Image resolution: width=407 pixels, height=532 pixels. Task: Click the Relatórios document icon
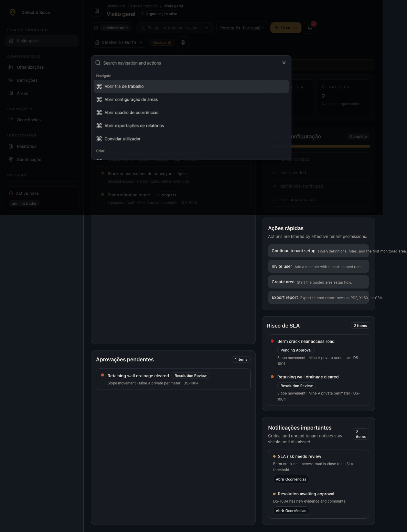[11, 146]
